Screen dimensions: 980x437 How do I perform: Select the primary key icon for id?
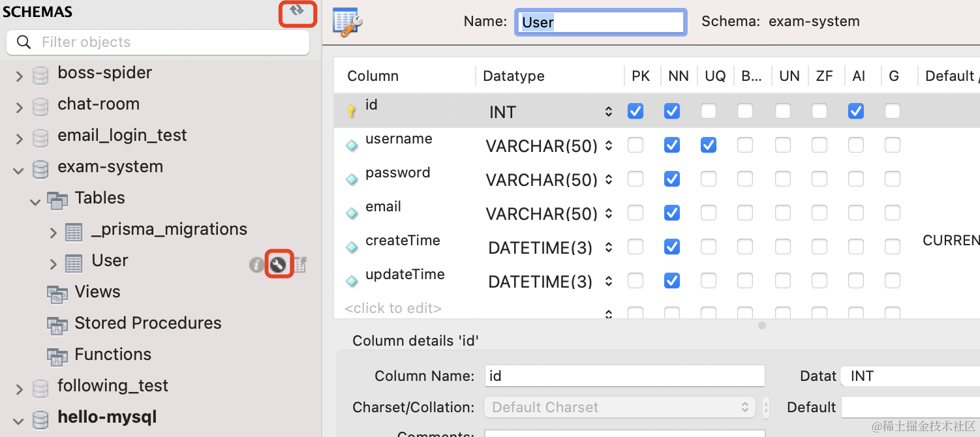click(352, 112)
